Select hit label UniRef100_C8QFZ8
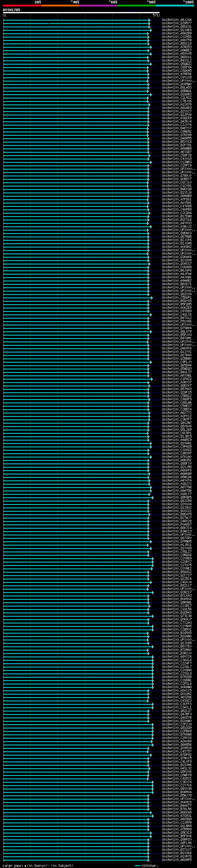The width and height of the screenshot is (197, 868). [176, 155]
